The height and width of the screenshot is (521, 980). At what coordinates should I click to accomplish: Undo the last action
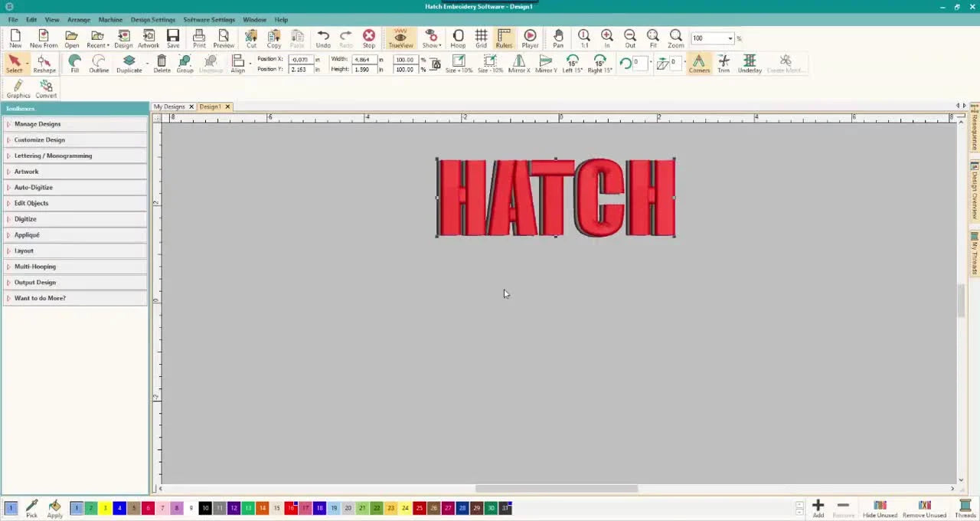click(323, 38)
